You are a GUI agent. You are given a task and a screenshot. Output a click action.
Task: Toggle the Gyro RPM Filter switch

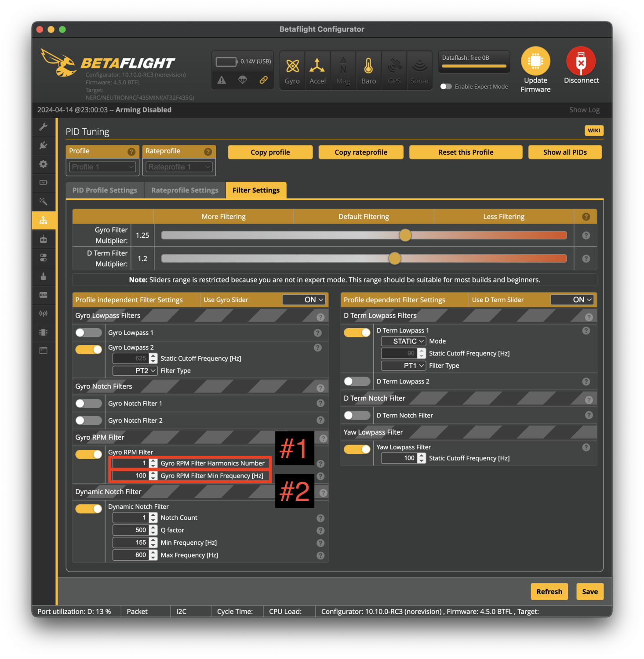tap(88, 454)
